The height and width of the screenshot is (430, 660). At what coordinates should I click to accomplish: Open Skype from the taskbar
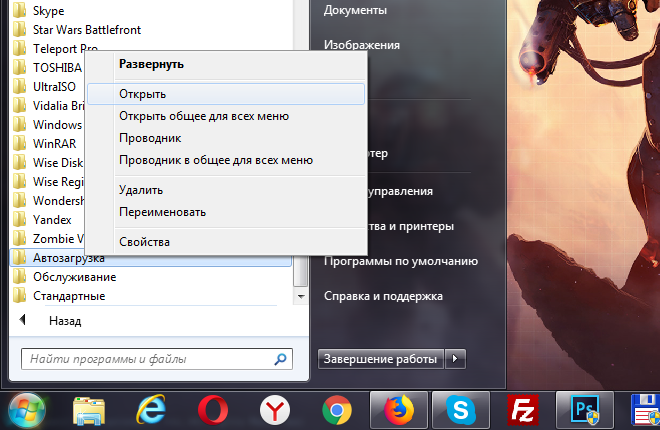tap(459, 410)
